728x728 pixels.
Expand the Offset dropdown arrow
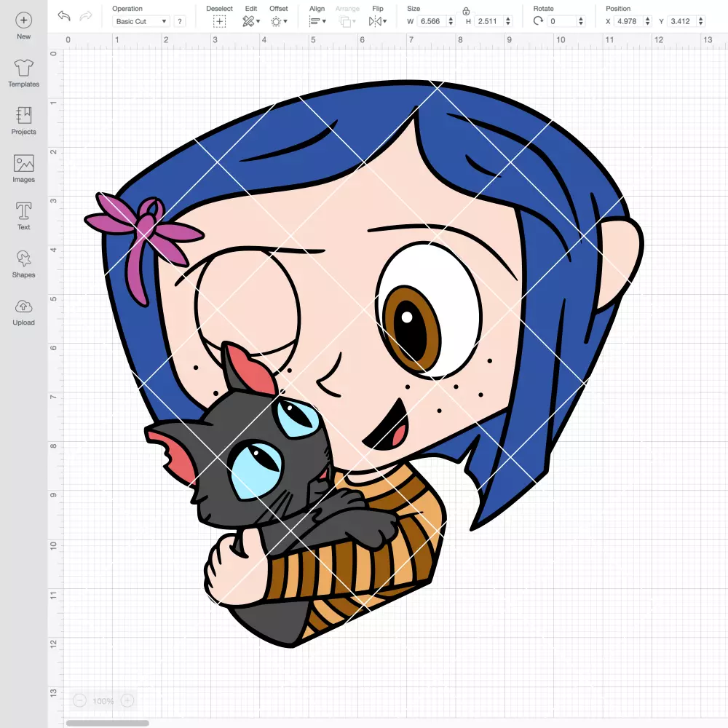click(285, 21)
